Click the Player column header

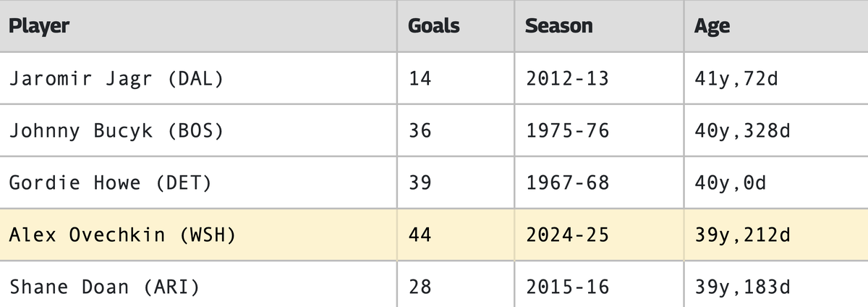click(39, 26)
